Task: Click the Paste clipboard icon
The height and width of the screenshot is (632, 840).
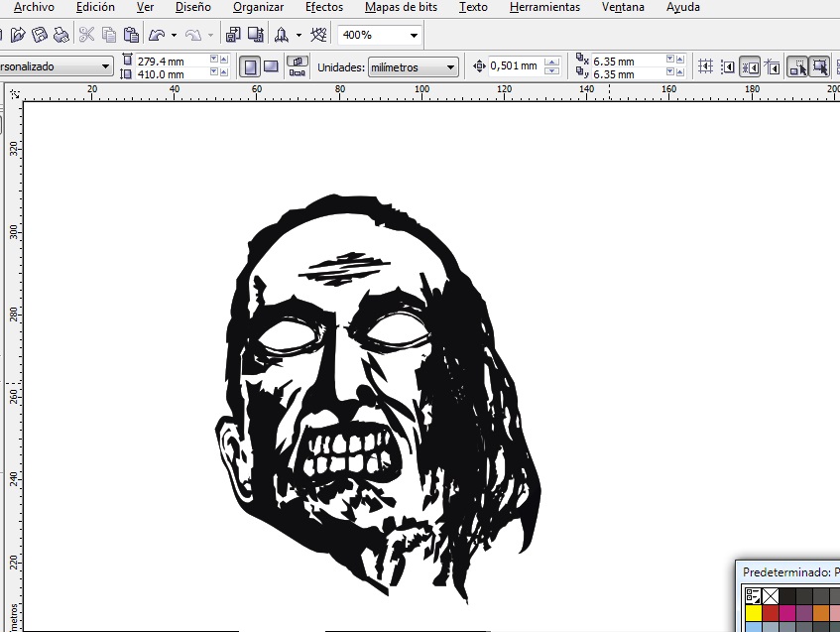Action: coord(130,35)
